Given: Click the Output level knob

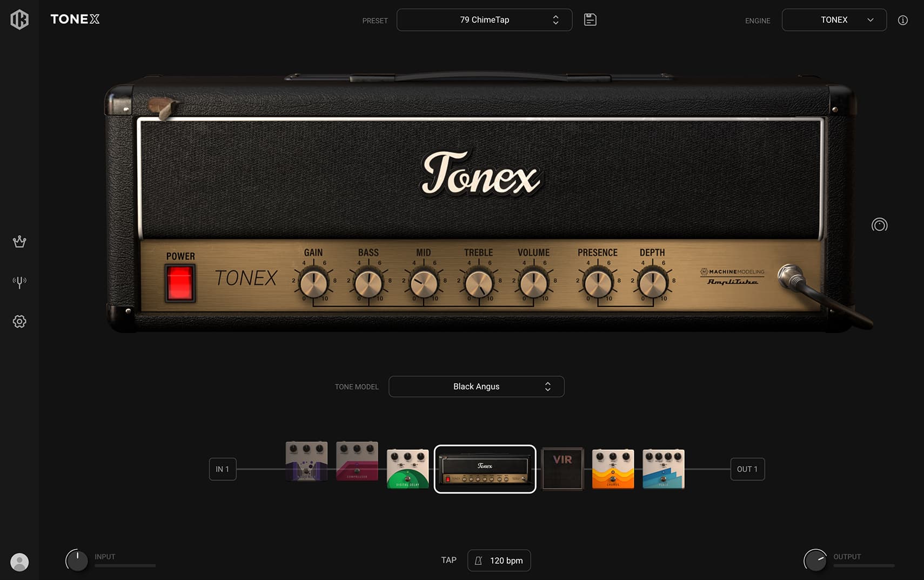Looking at the screenshot, I should point(815,561).
